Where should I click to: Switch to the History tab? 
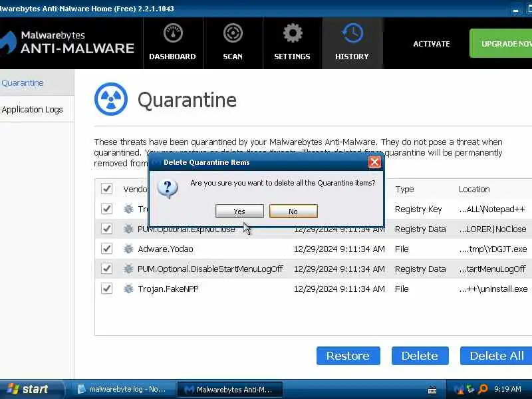tap(352, 43)
